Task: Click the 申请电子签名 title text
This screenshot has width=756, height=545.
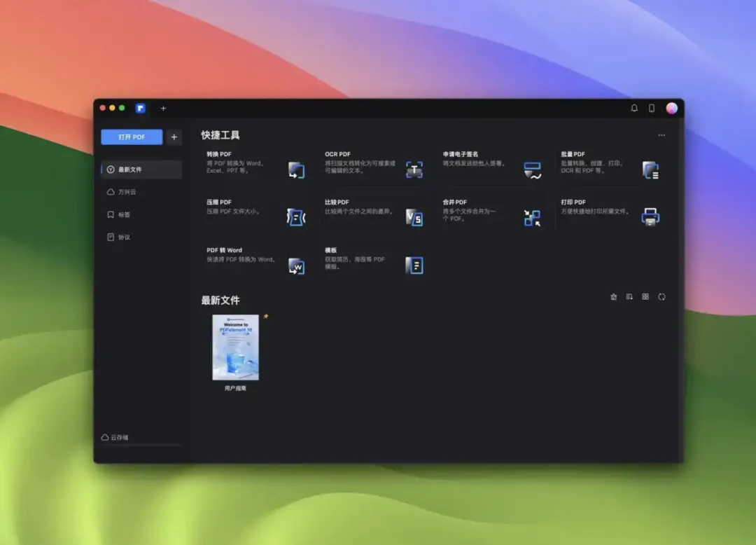Action: click(461, 154)
